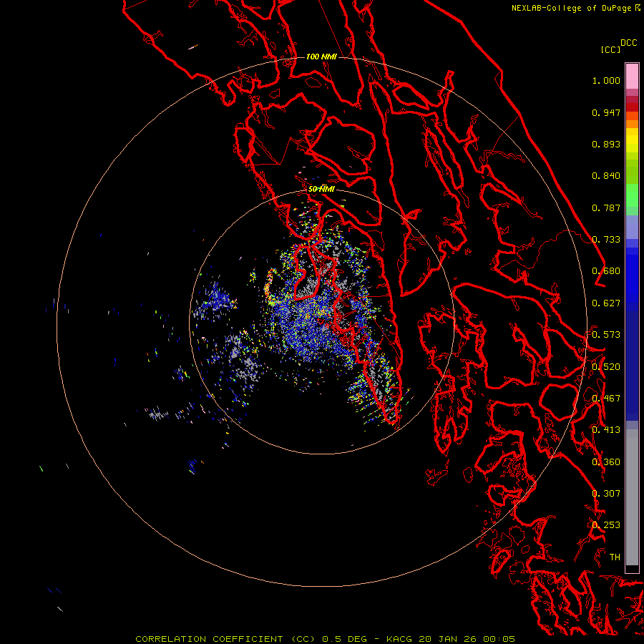Viewport: 644px width, 644px height.
Task: Click the 50 NMI range ring label
Action: tap(321, 189)
